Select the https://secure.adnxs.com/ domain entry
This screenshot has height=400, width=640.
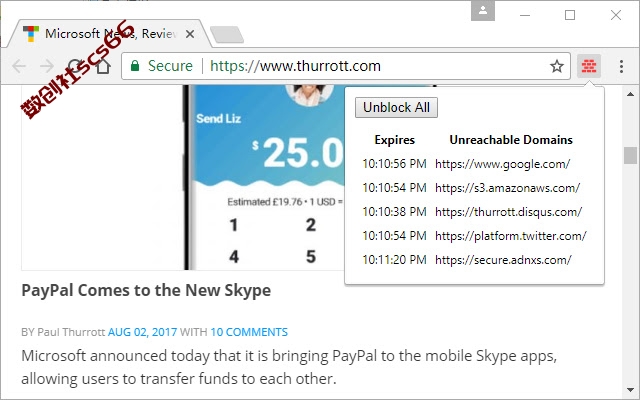[503, 260]
